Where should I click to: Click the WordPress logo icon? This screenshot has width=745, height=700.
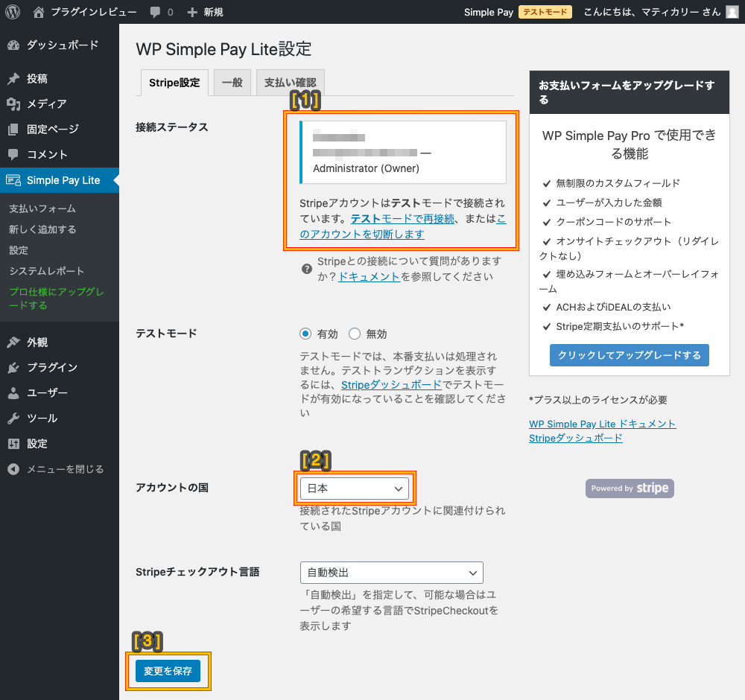[13, 12]
